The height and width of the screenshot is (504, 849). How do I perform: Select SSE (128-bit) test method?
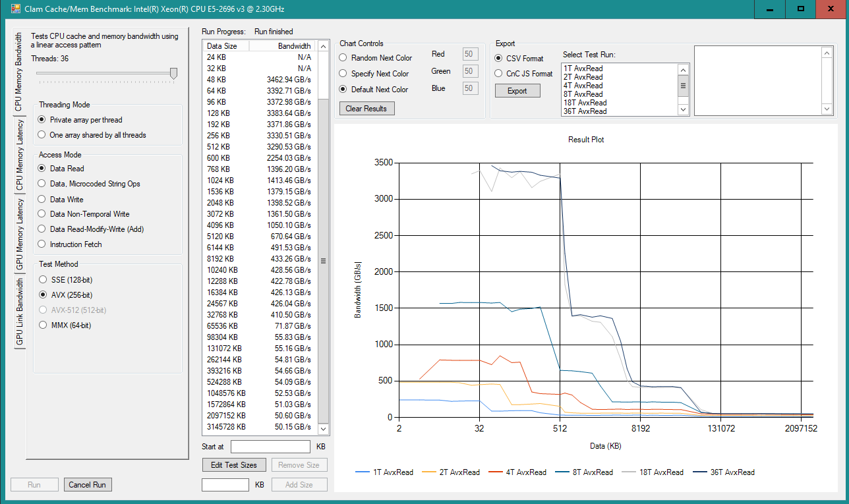pos(43,280)
